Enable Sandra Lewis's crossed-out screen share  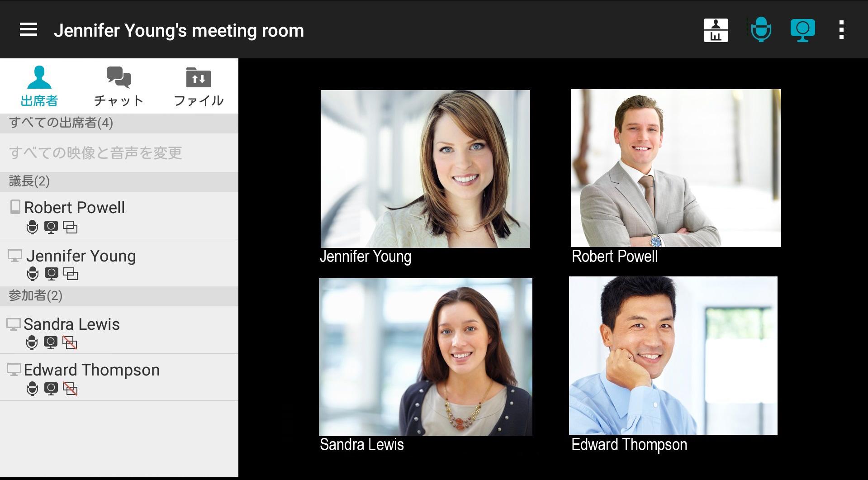[70, 342]
